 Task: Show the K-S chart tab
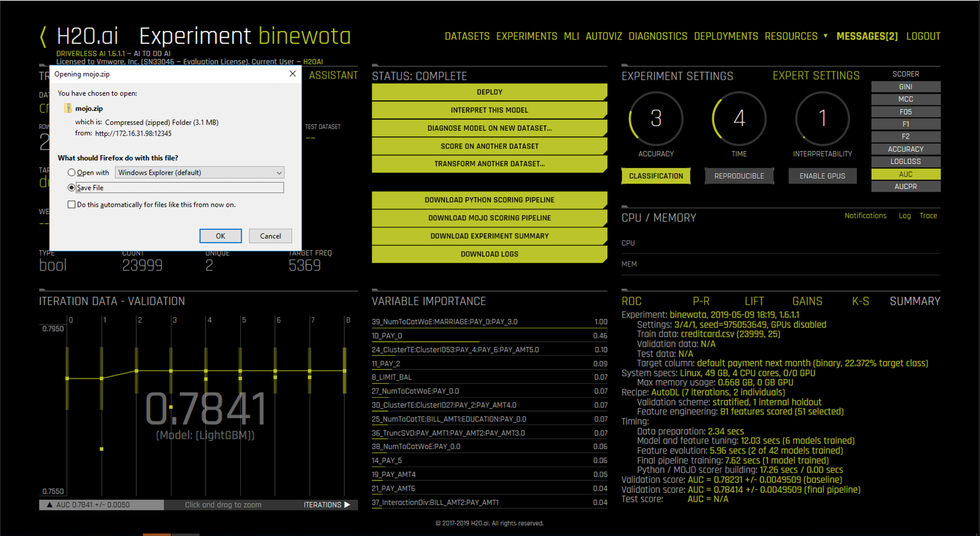(860, 302)
